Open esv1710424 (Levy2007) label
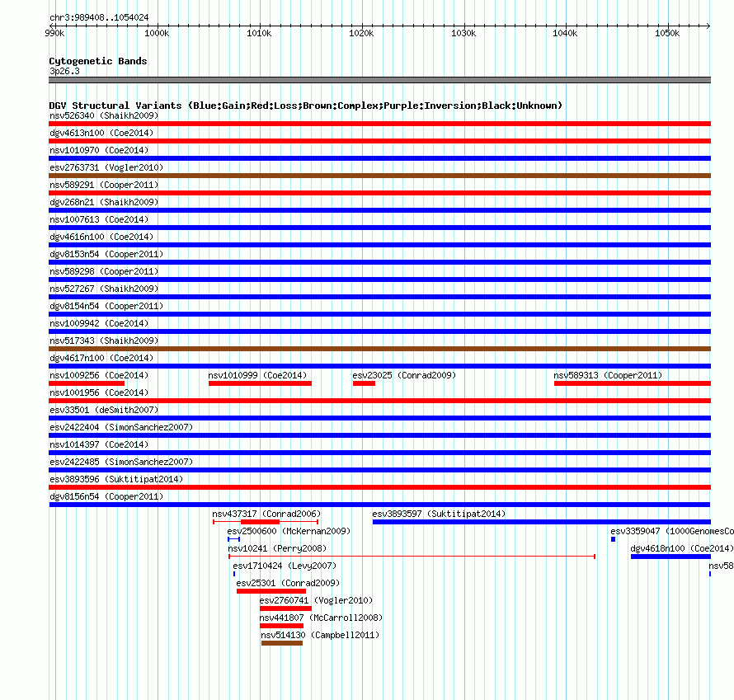This screenshot has width=734, height=700. (285, 566)
